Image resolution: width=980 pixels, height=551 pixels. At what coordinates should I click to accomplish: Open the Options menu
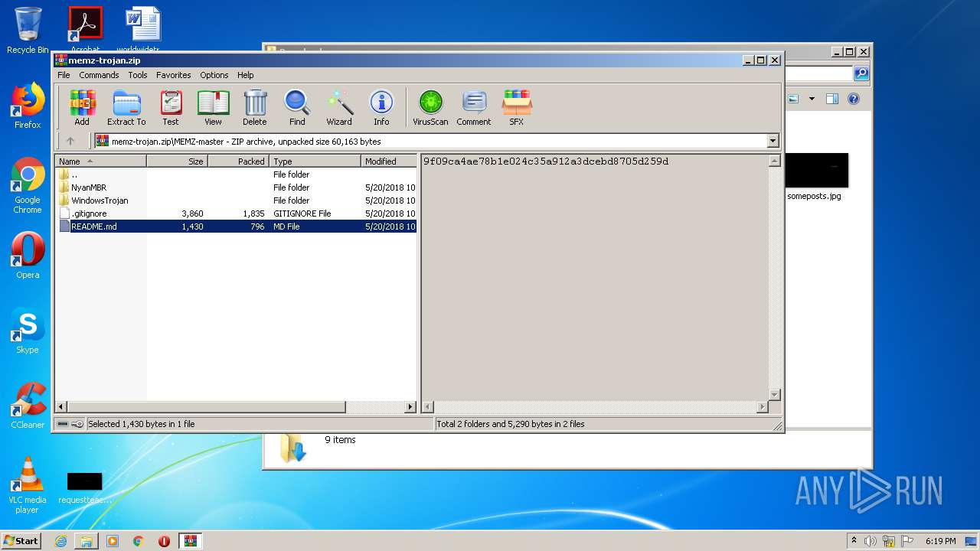(214, 75)
